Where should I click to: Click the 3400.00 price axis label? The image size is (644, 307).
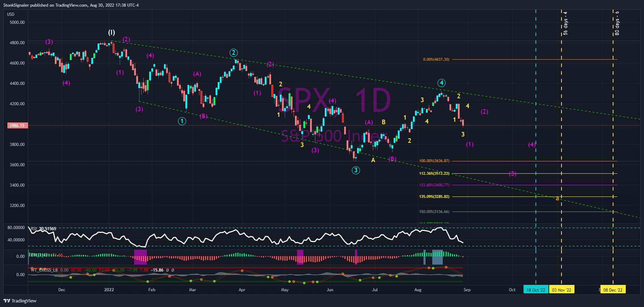[17, 185]
